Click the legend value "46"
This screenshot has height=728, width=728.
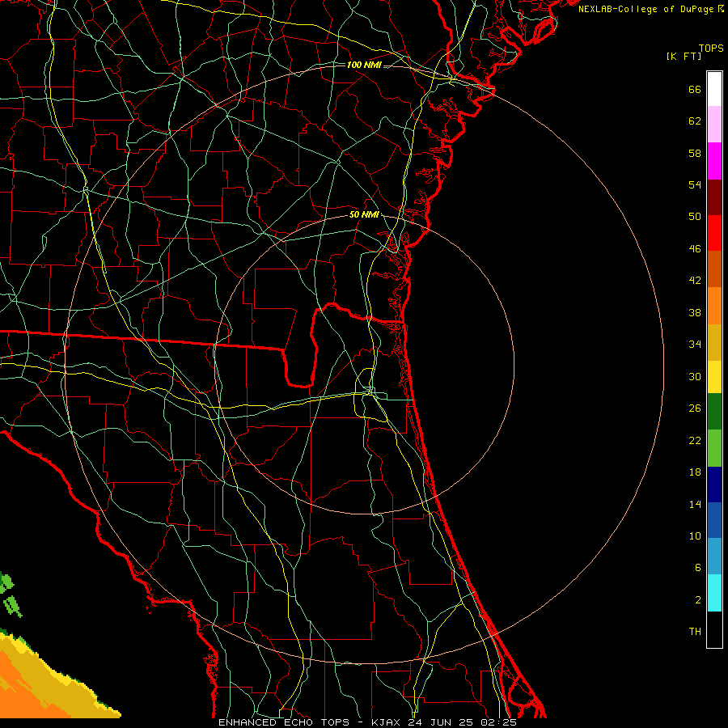pos(695,249)
